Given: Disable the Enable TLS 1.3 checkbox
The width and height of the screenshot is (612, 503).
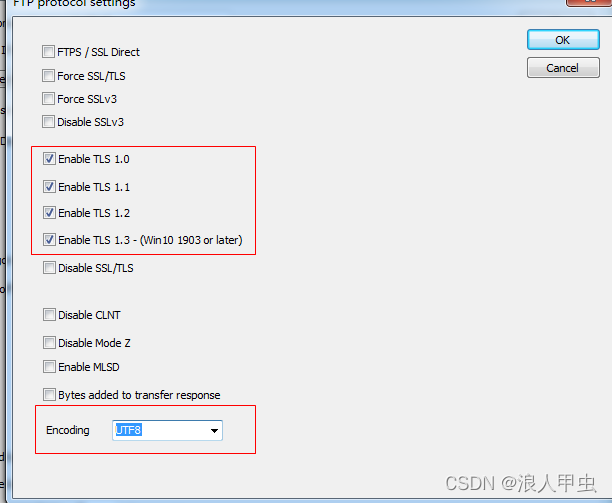Looking at the screenshot, I should [49, 239].
